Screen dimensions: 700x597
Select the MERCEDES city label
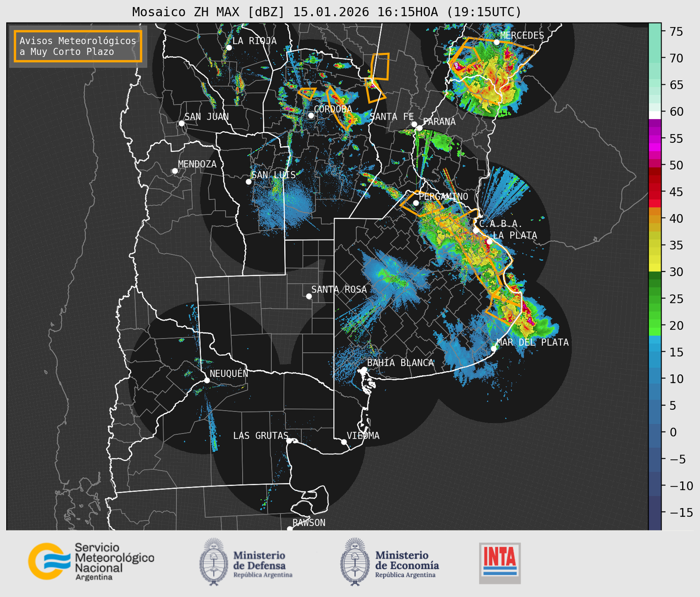(x=522, y=35)
